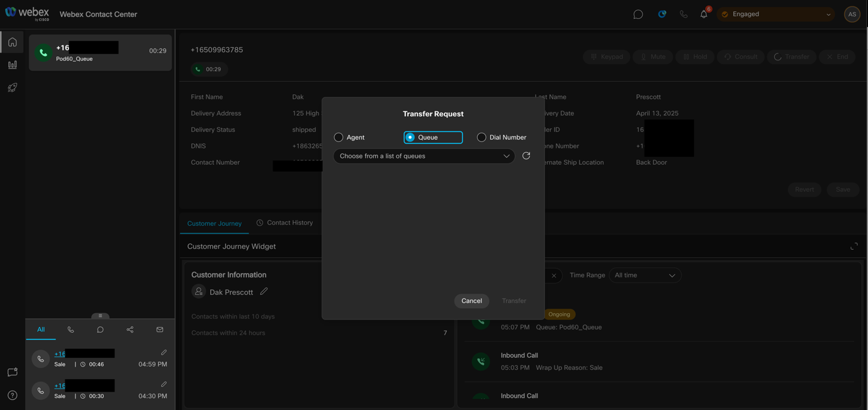Open the 'Choose from a list of queues' dropdown
This screenshot has height=410, width=868.
[424, 156]
